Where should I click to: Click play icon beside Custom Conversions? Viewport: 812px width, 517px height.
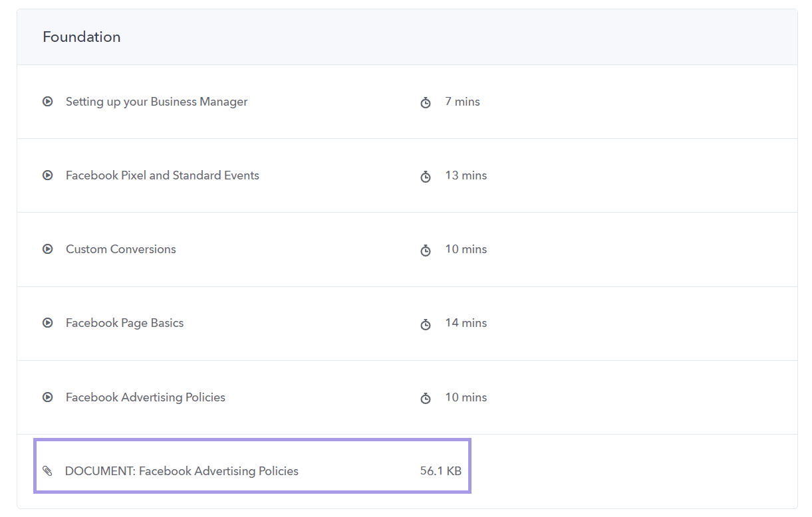click(47, 249)
